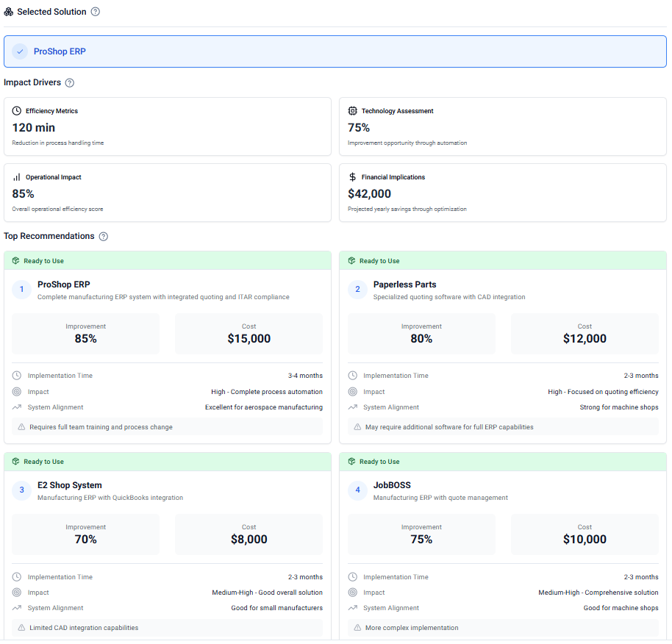Click the number 4 badge on JobBOSS
The image size is (672, 644).
[357, 490]
